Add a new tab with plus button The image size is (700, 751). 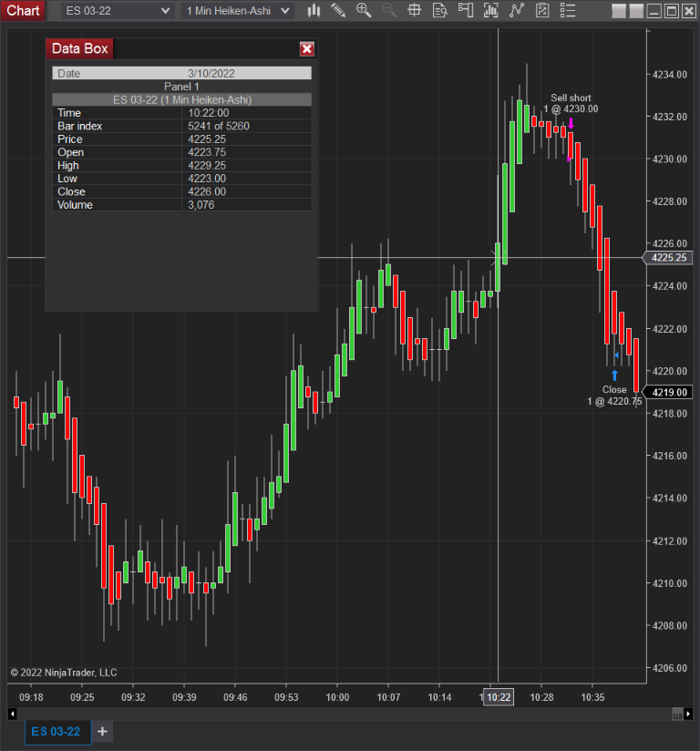(102, 731)
